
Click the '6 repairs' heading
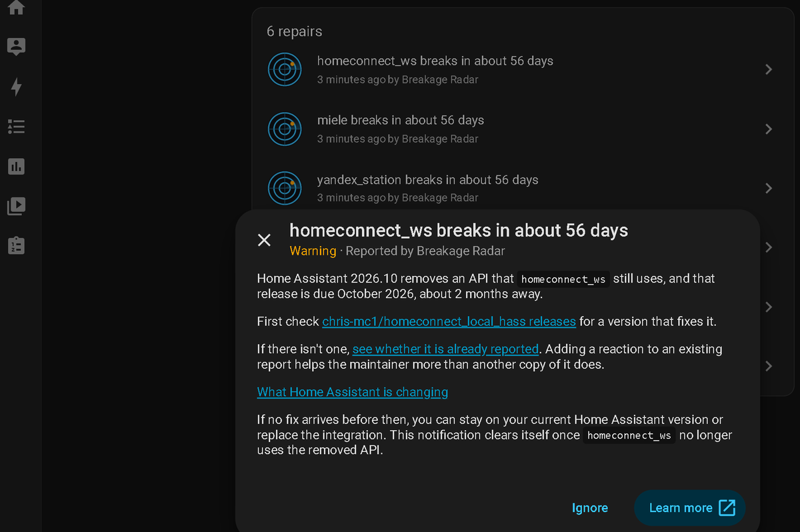pos(294,31)
